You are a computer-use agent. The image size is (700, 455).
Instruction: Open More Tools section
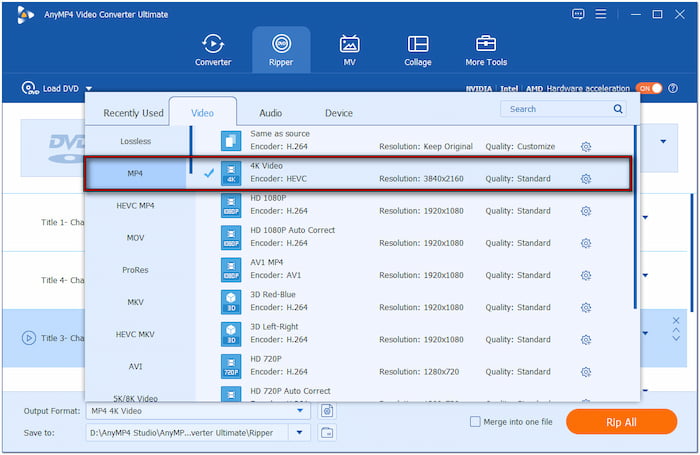pyautogui.click(x=486, y=50)
